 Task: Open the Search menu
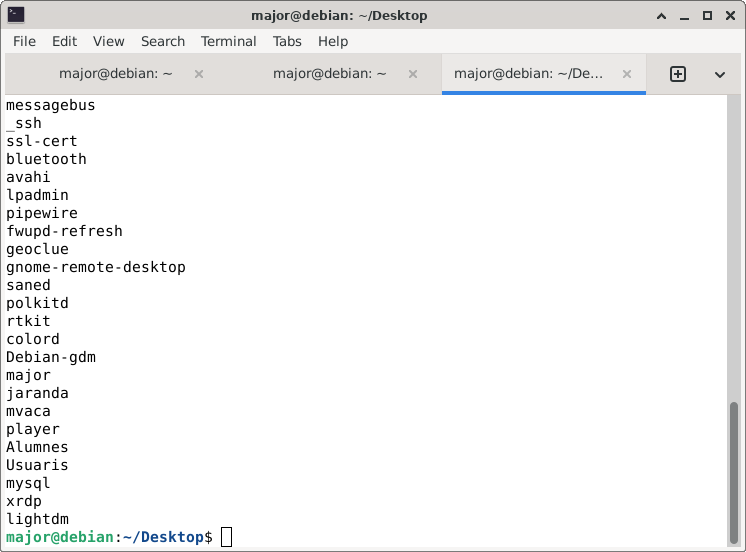163,41
